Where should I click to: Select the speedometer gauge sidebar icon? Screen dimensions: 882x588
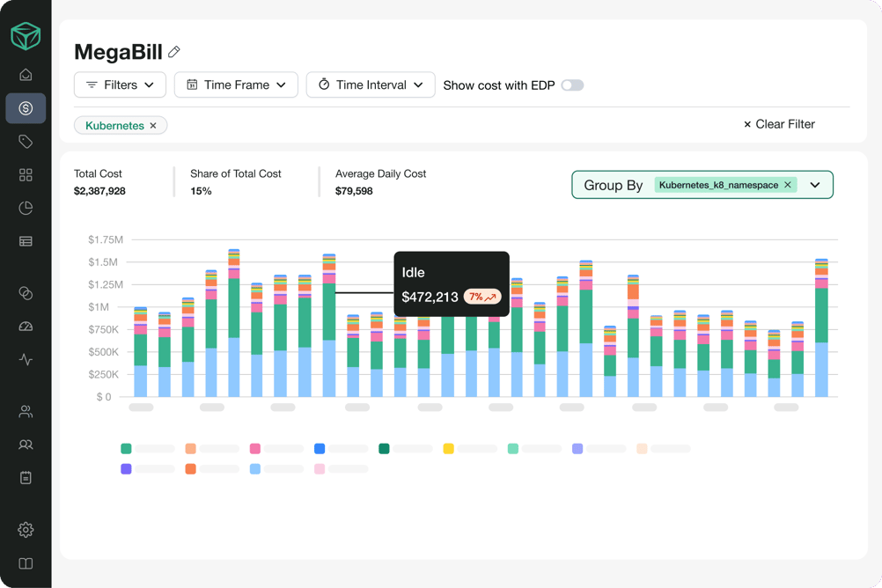coord(26,327)
